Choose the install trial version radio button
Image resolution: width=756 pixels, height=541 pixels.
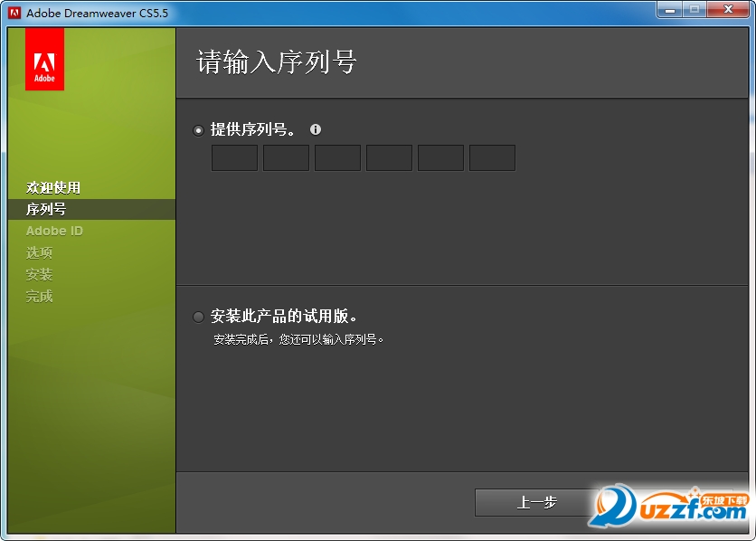point(198,317)
